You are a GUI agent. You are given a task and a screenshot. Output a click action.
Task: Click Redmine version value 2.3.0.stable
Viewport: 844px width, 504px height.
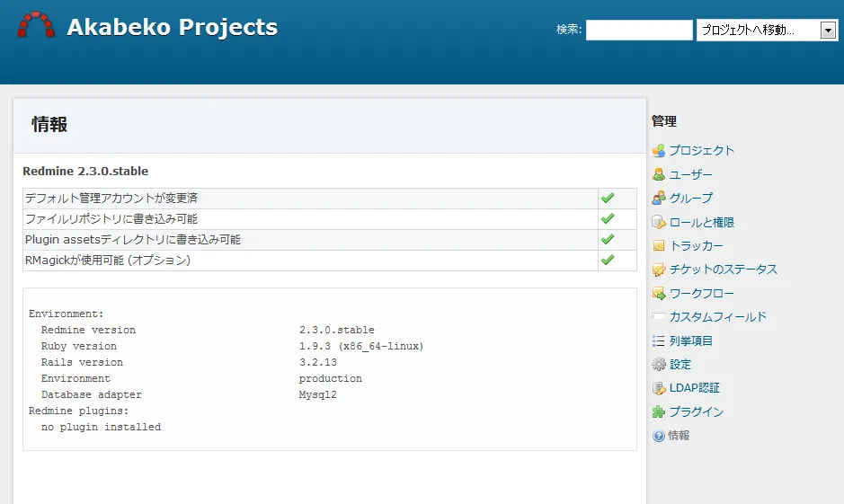click(337, 330)
